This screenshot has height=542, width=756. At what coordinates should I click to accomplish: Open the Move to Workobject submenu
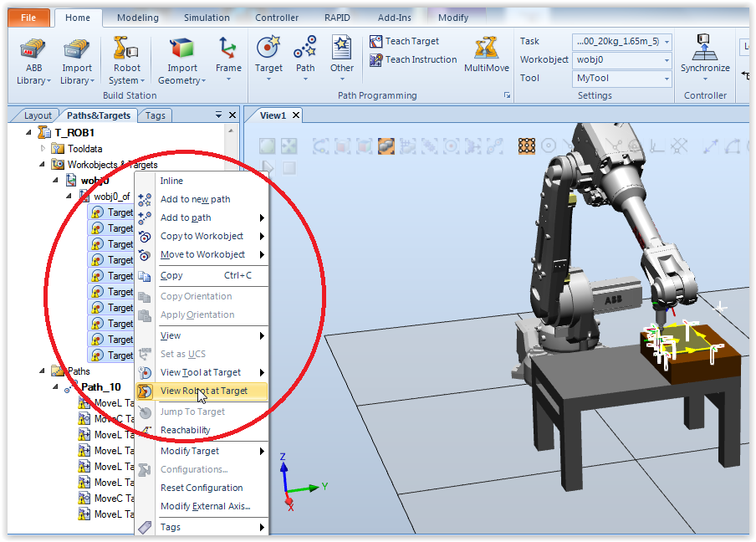click(202, 254)
